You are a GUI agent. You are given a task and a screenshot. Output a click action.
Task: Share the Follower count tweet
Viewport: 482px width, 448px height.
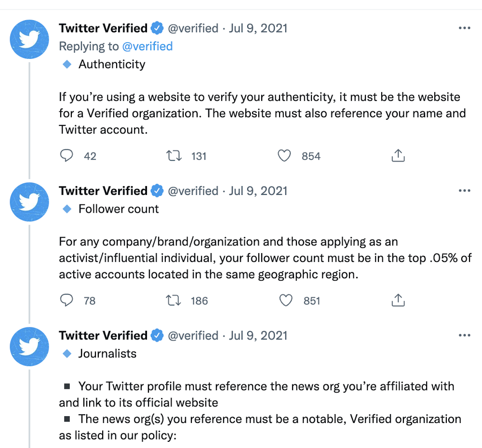pos(398,300)
